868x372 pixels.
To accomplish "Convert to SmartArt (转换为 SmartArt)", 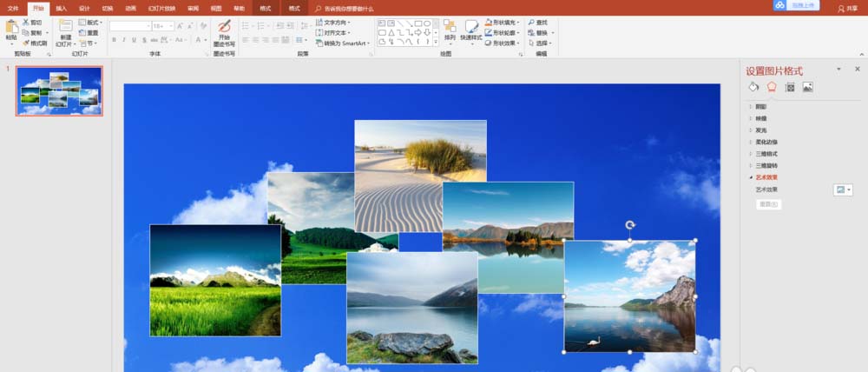I will pyautogui.click(x=343, y=43).
